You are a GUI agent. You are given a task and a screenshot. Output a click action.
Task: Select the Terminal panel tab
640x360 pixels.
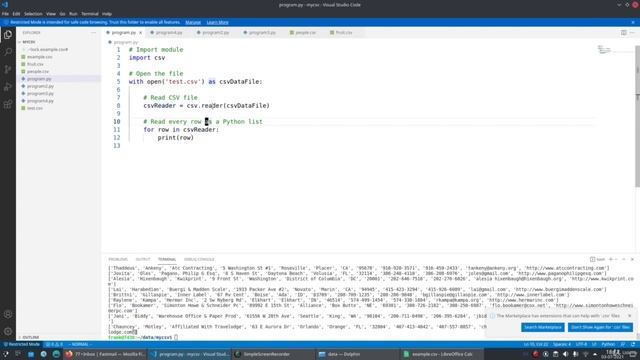(167, 259)
